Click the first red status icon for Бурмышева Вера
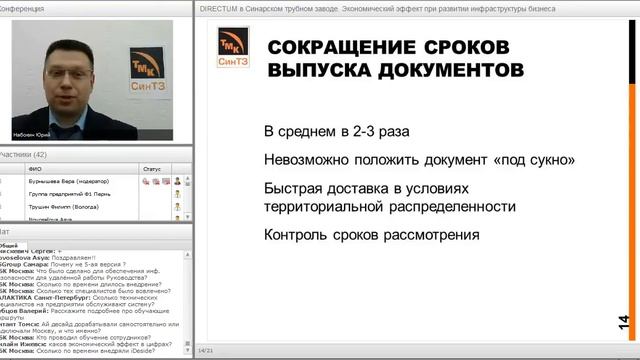Viewport: 640px width, 360px height. [x=146, y=181]
